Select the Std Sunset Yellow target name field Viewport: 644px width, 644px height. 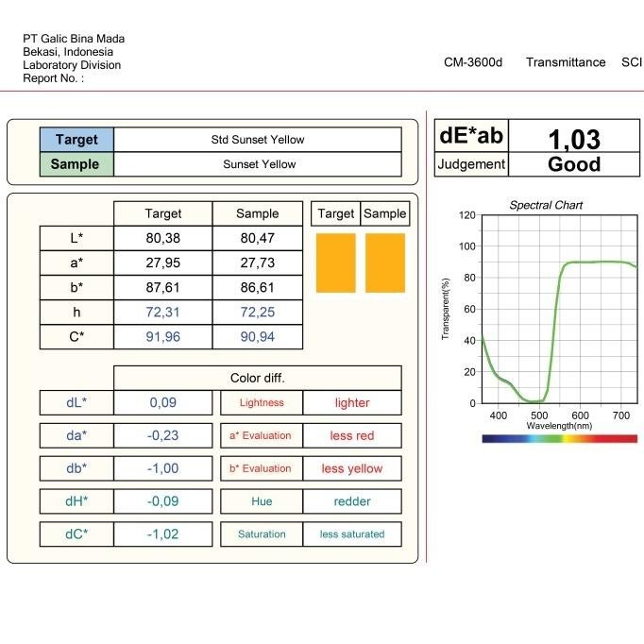point(257,140)
